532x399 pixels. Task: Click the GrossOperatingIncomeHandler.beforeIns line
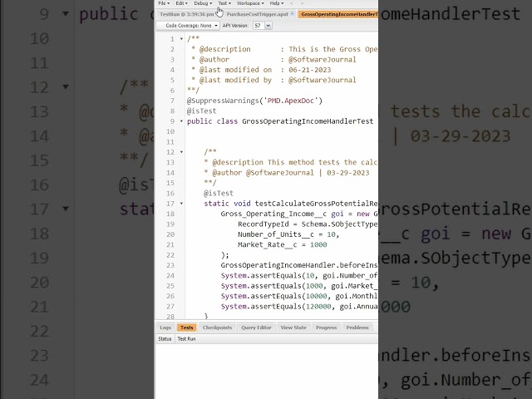tap(299, 265)
